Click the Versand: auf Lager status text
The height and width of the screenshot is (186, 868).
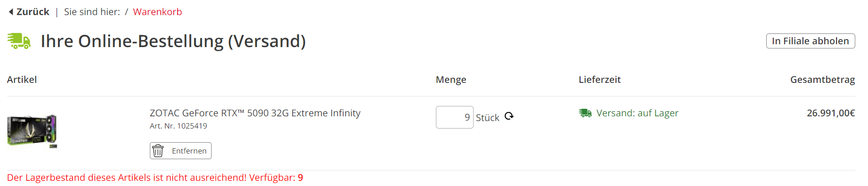pos(637,113)
